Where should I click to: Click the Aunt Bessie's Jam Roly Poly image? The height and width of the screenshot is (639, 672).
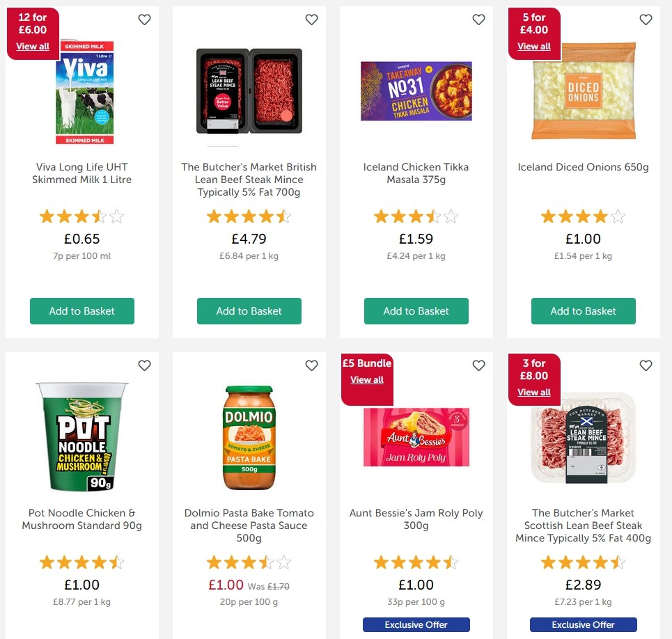[x=416, y=436]
